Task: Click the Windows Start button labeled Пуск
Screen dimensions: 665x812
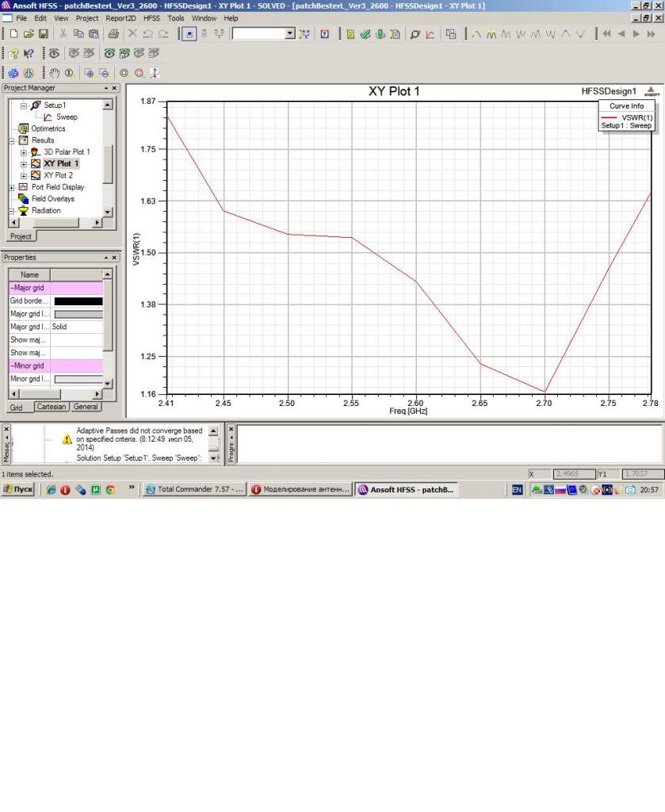Action: tap(18, 490)
